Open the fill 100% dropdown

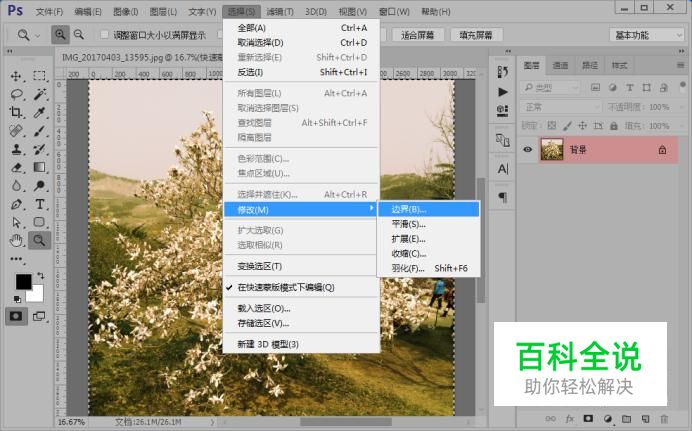click(x=680, y=126)
